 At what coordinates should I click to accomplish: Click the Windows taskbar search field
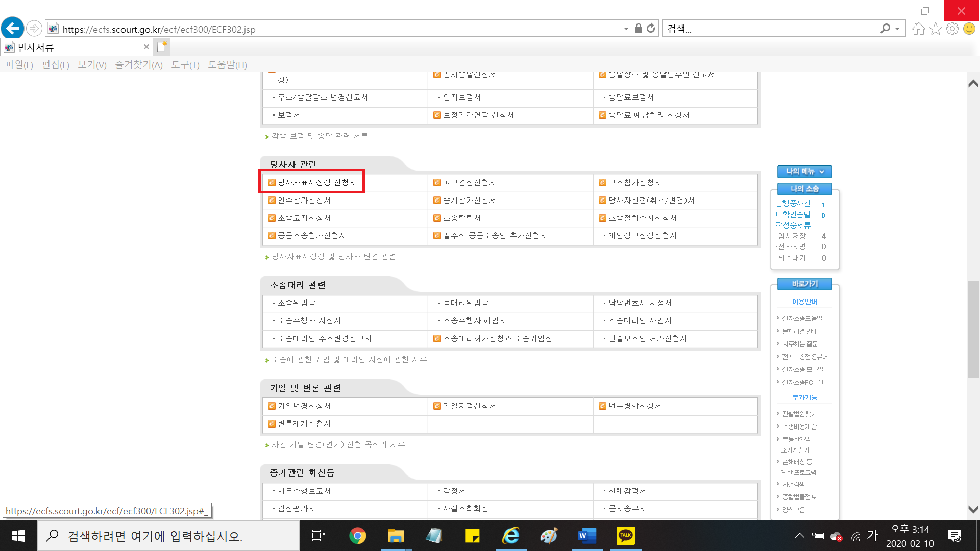[168, 536]
